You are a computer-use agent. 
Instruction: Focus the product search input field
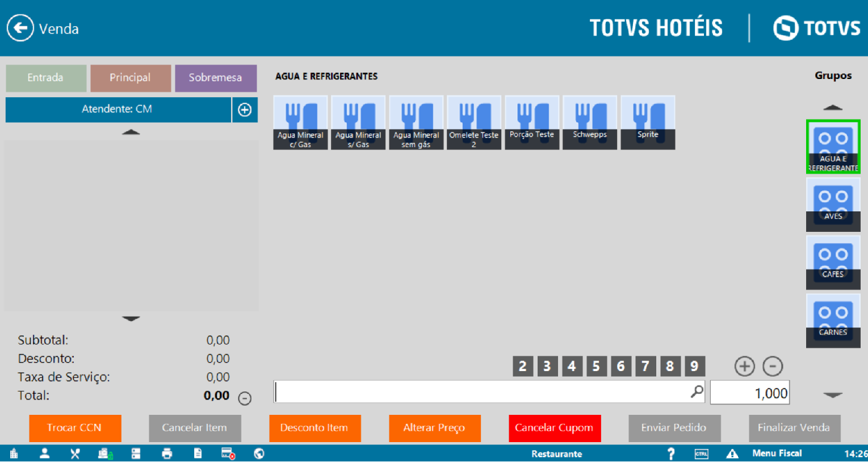[x=489, y=392]
